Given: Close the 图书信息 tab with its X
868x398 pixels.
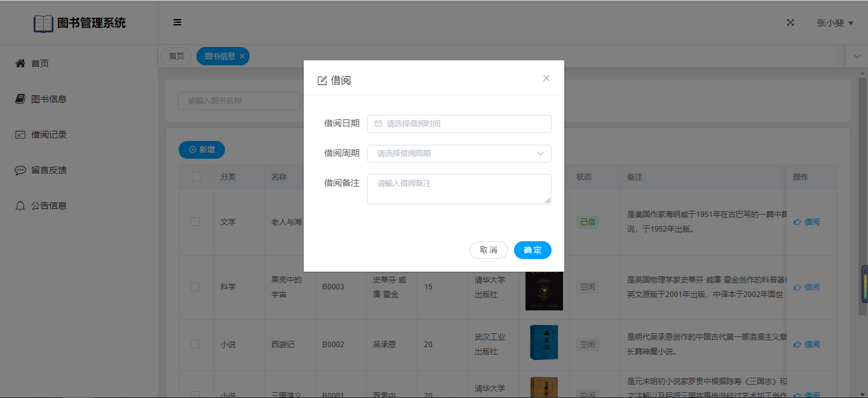Looking at the screenshot, I should coord(242,56).
